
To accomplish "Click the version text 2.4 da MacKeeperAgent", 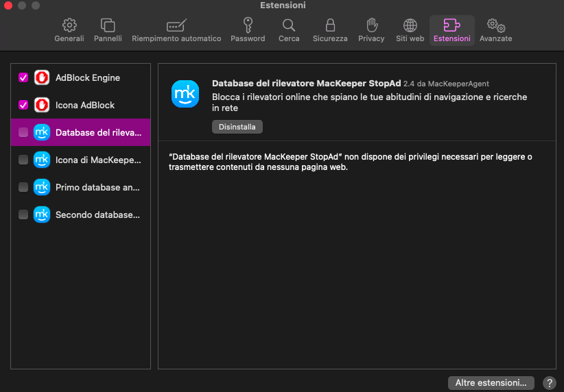I will 446,84.
